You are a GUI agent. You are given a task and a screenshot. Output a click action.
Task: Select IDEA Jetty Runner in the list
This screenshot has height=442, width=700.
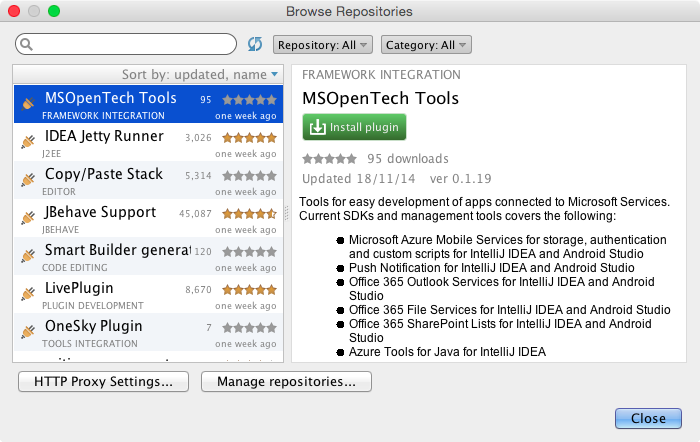pyautogui.click(x=148, y=142)
